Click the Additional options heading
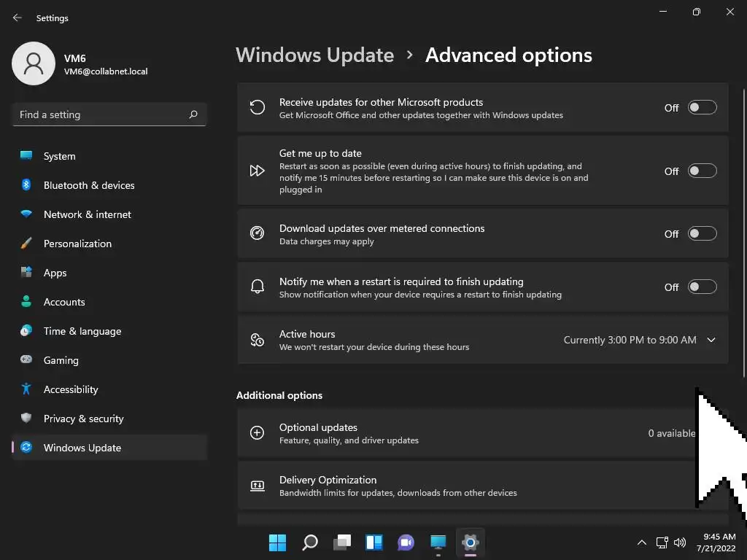The height and width of the screenshot is (560, 747). pos(279,395)
